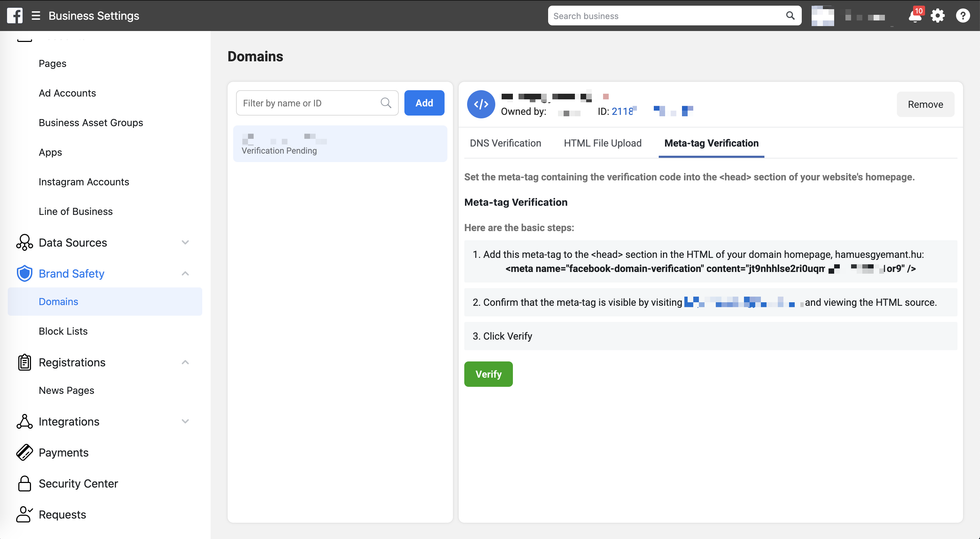
Task: Click the Filter by name or ID field
Action: point(308,103)
